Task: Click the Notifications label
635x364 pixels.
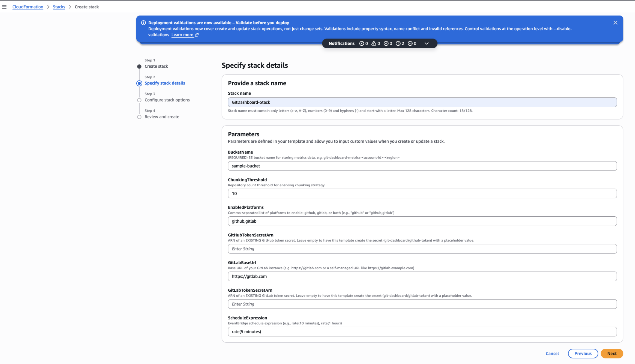Action: tap(341, 43)
